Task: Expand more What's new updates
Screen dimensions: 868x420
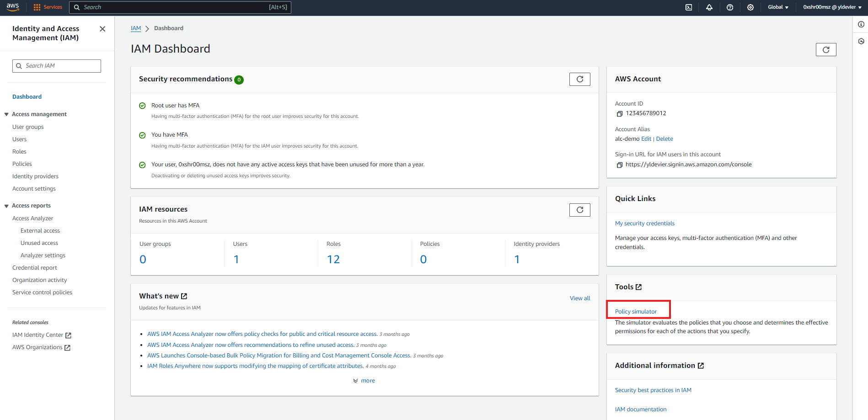Action: click(x=364, y=381)
